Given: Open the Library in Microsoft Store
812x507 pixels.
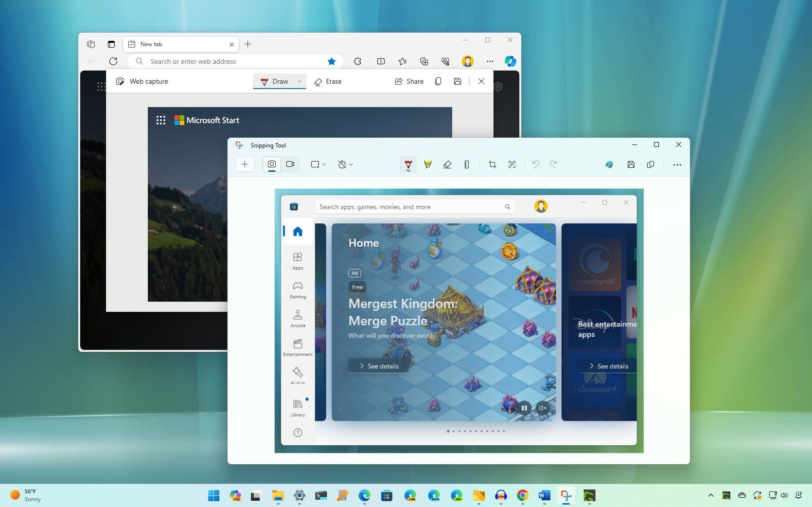Looking at the screenshot, I should [297, 408].
